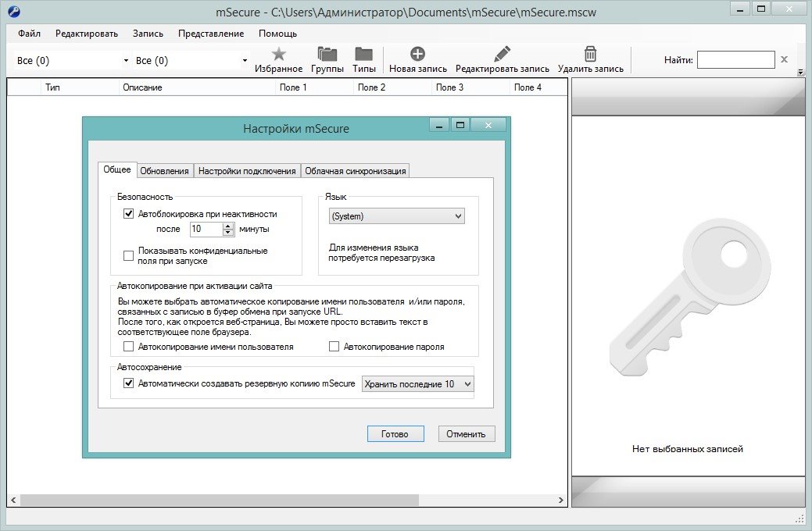This screenshot has height=531, width=812.
Task: Open the Язык (System) language dropdown
Action: pos(397,216)
